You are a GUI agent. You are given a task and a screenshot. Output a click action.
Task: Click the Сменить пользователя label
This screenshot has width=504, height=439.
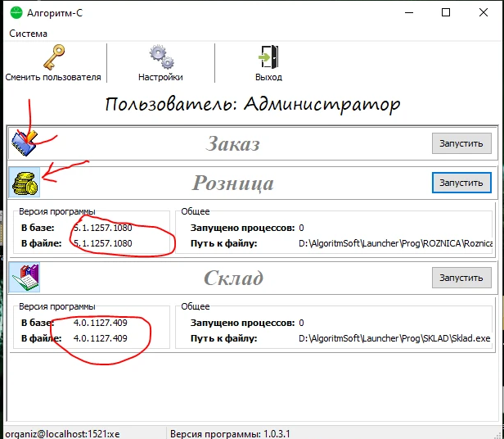[x=53, y=77]
